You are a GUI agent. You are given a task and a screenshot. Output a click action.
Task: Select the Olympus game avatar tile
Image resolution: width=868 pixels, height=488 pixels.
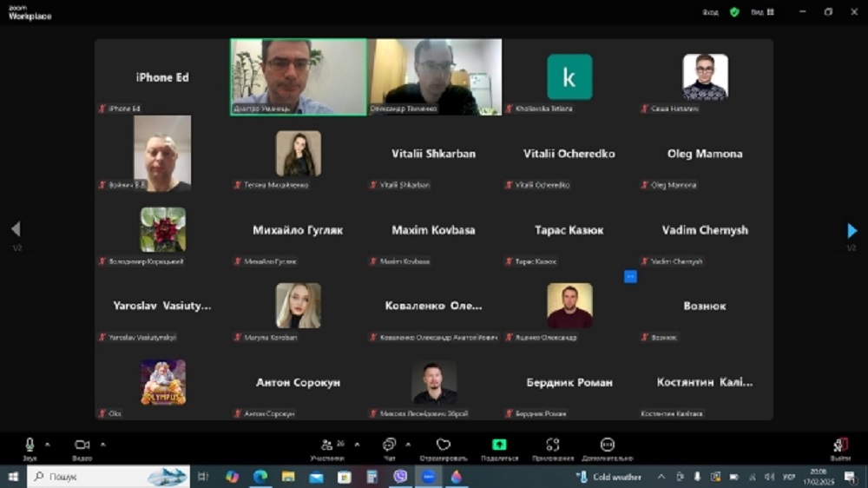[163, 382]
